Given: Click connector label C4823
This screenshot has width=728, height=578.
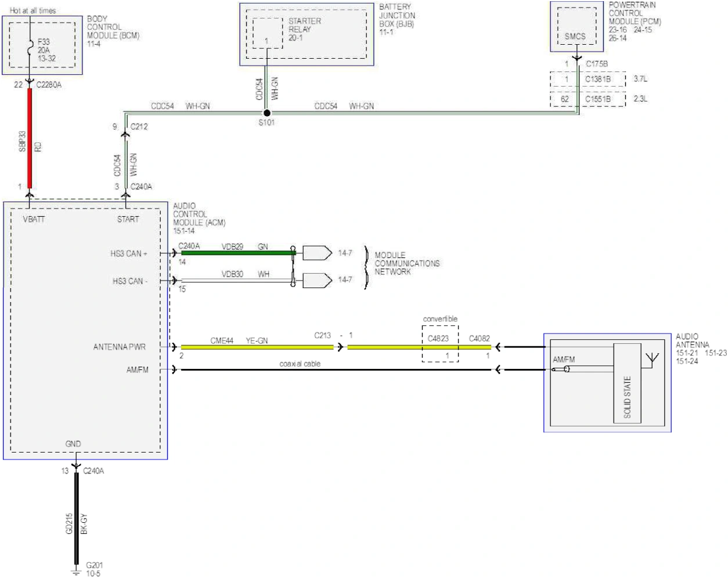Looking at the screenshot, I should tap(438, 338).
